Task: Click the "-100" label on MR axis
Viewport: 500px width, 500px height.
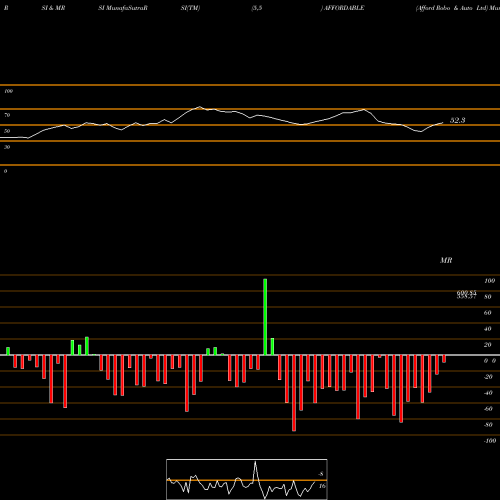Action: click(x=490, y=441)
